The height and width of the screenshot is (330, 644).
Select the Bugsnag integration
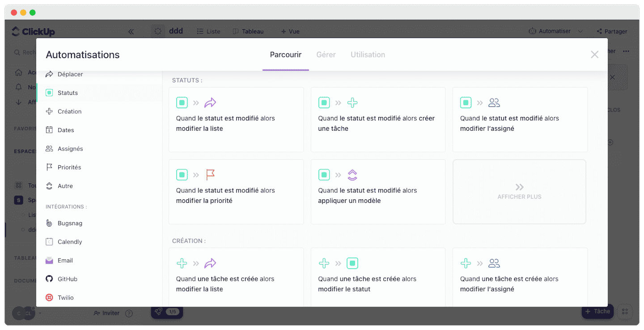(x=99, y=223)
